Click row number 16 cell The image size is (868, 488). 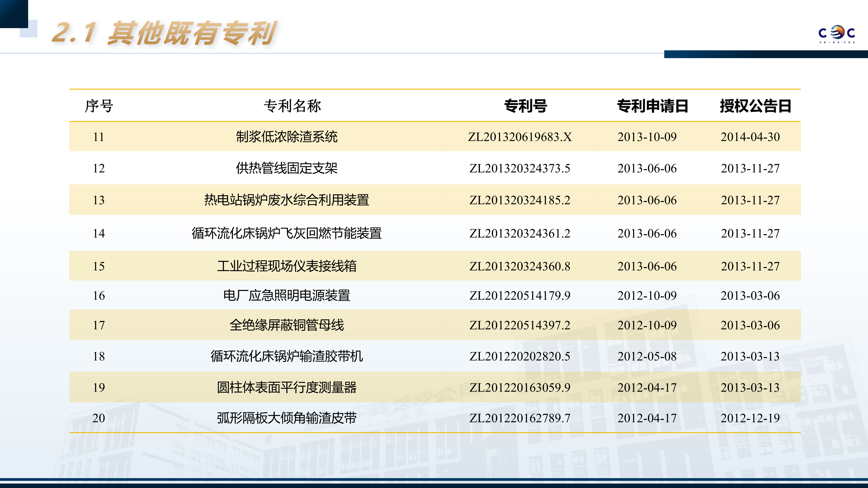point(99,296)
